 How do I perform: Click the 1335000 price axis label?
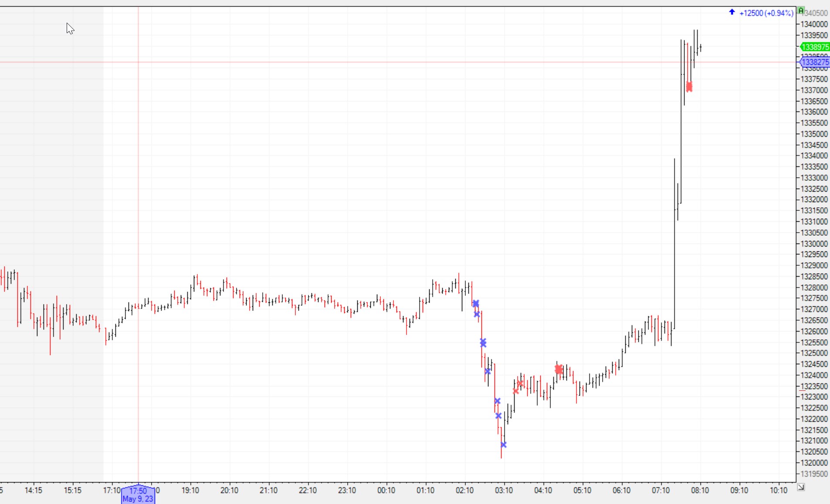click(x=814, y=134)
